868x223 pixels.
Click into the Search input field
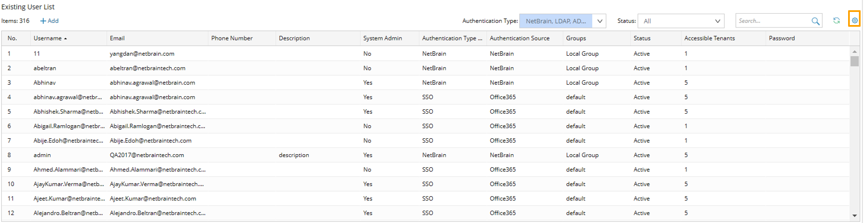pyautogui.click(x=773, y=21)
